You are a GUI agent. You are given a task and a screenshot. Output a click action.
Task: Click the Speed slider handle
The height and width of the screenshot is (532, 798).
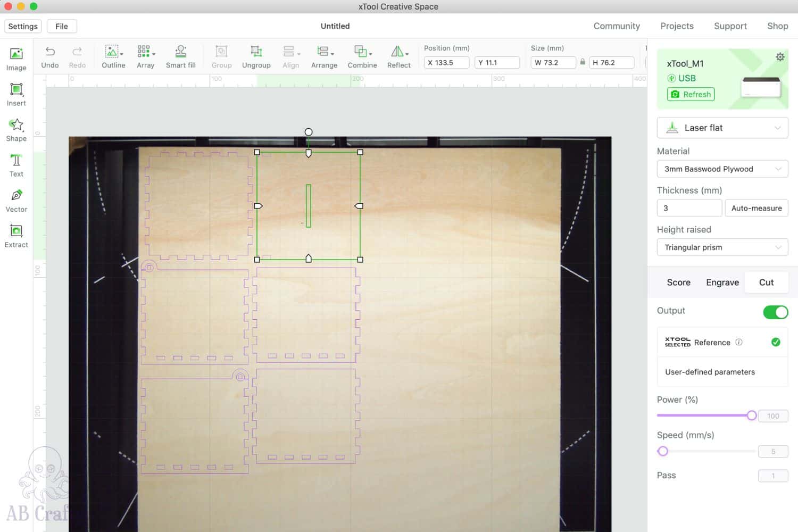663,452
